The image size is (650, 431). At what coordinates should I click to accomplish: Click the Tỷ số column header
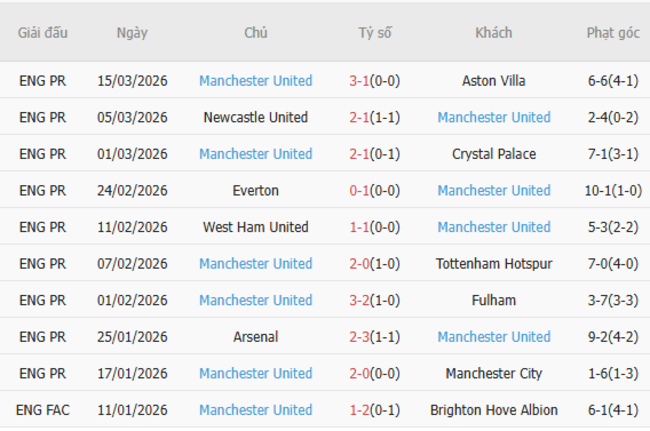375,33
